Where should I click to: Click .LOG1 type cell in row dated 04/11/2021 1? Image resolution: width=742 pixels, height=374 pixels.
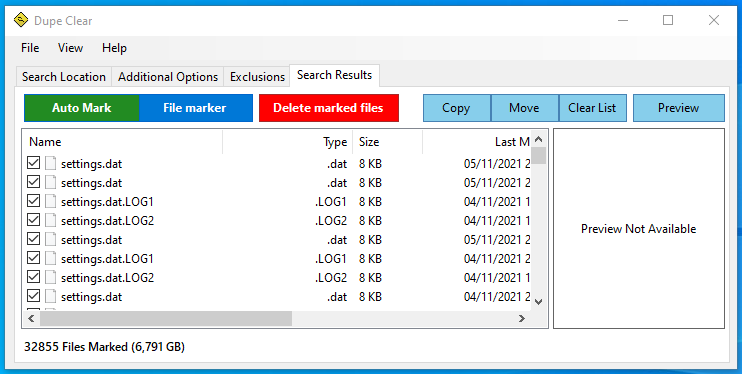(331, 202)
